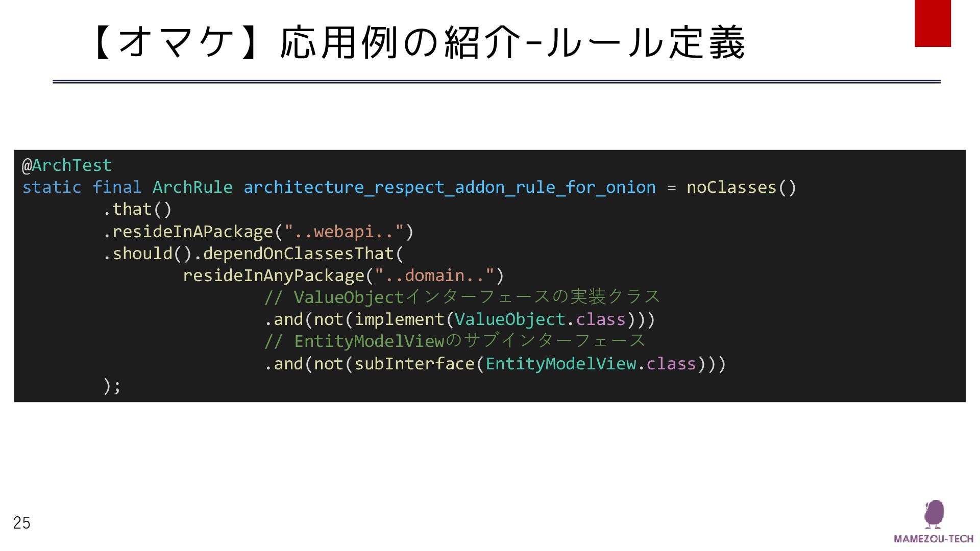Click the noClasses() method call
Screen dimensions: 980x551
click(x=741, y=187)
